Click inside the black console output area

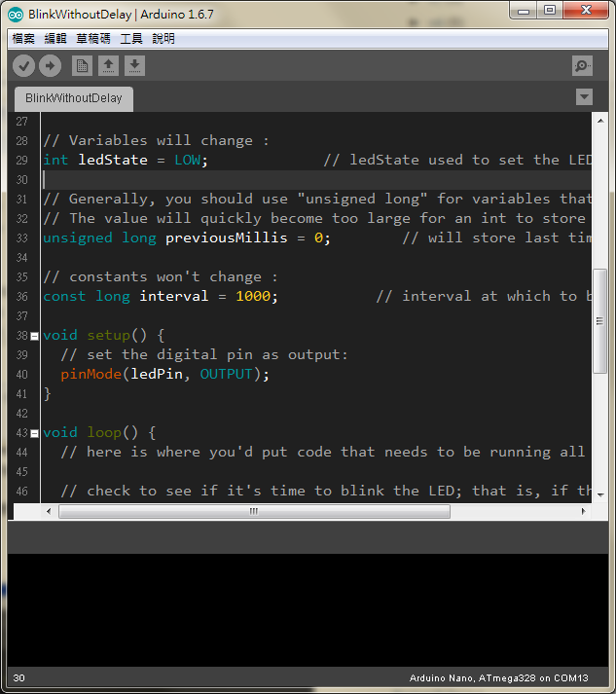[308, 610]
